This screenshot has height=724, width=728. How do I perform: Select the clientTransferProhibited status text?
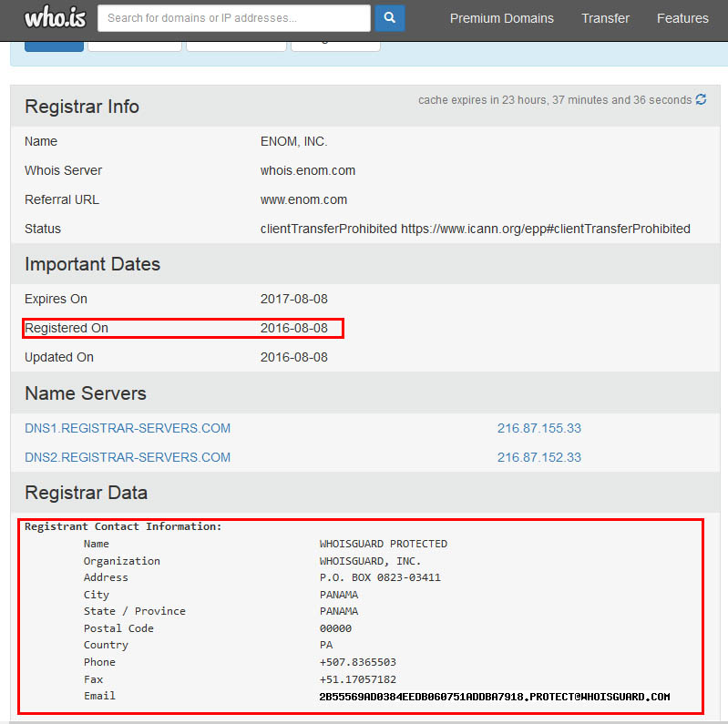pos(475,229)
